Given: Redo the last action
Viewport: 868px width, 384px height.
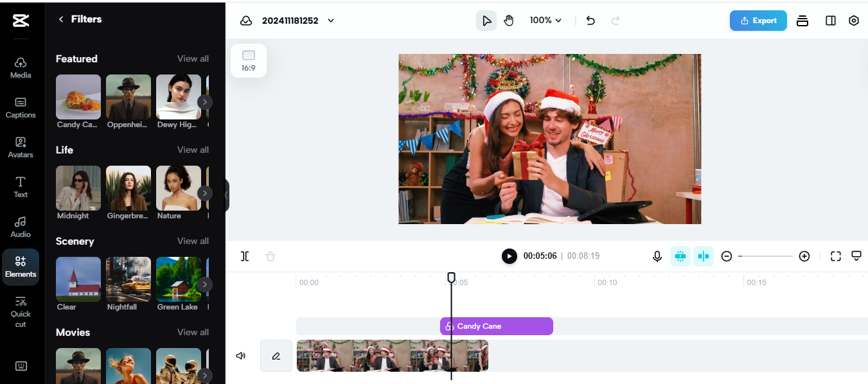Looking at the screenshot, I should coord(616,21).
